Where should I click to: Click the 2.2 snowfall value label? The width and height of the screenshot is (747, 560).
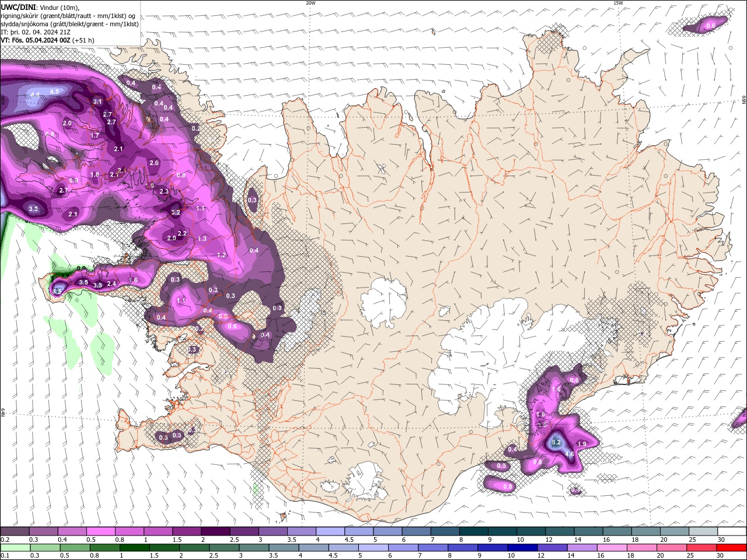(181, 234)
